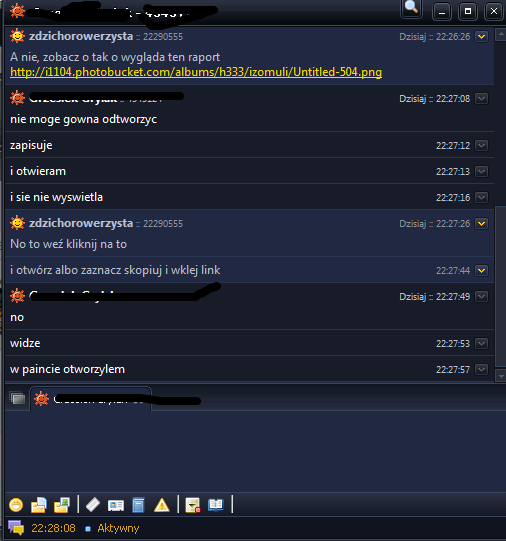Click the send file folder icon
Viewport: 506px width, 541px height.
pos(39,505)
